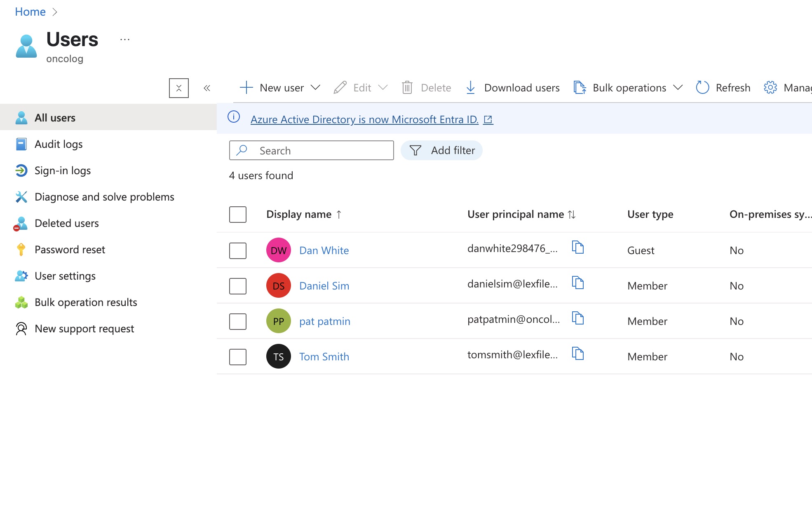Click the Refresh circular arrow icon

pyautogui.click(x=702, y=88)
